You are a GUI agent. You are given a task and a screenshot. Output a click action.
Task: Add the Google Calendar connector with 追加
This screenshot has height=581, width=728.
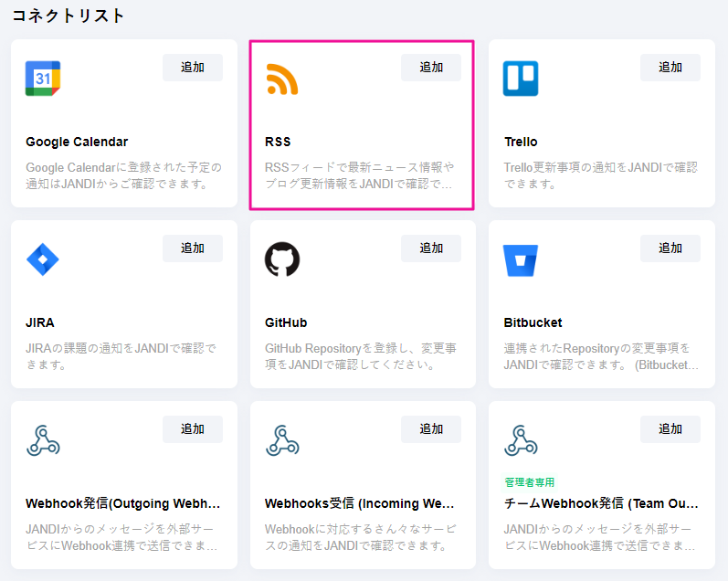click(x=192, y=68)
